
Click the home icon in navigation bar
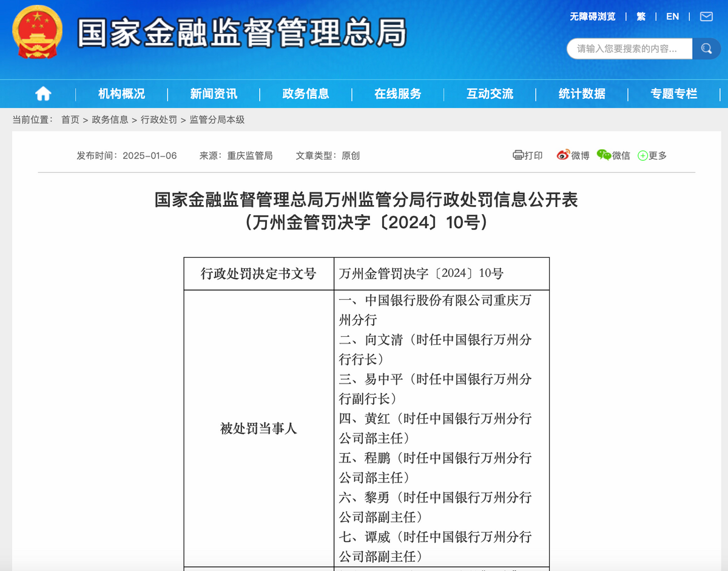coord(43,93)
